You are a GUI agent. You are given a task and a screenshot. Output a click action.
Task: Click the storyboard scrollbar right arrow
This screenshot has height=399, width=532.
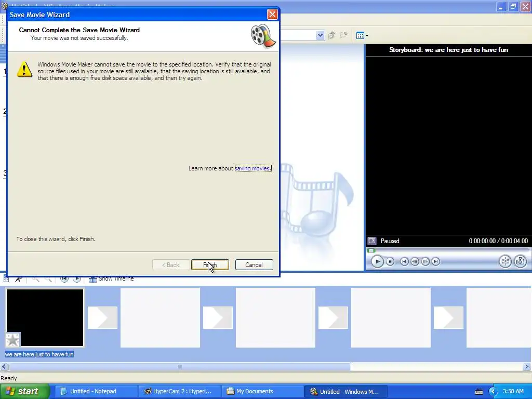[527, 366]
